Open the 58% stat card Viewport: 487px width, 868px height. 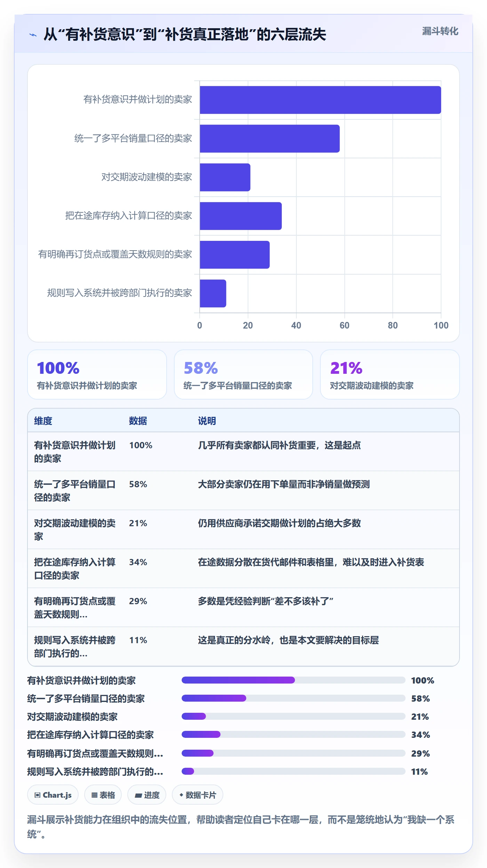243,374
